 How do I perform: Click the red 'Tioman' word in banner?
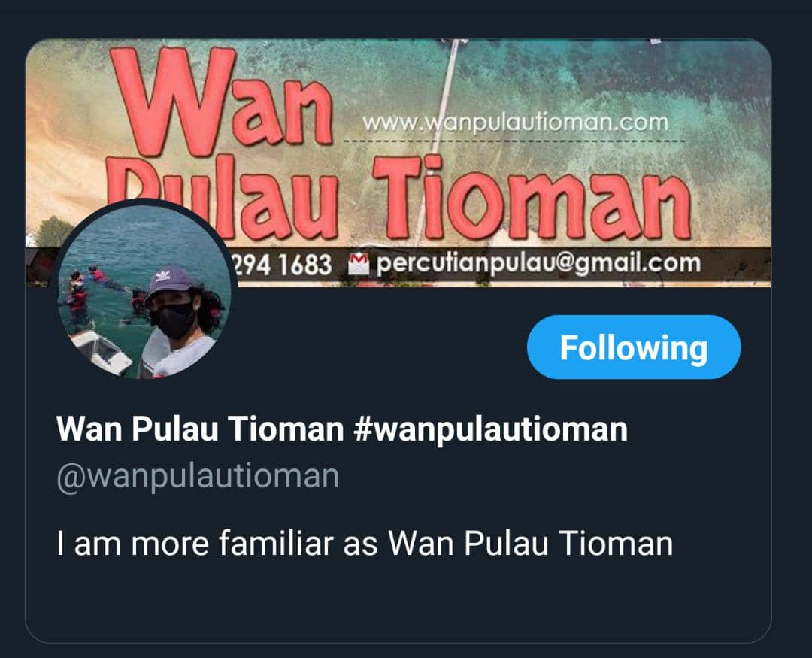[x=532, y=198]
